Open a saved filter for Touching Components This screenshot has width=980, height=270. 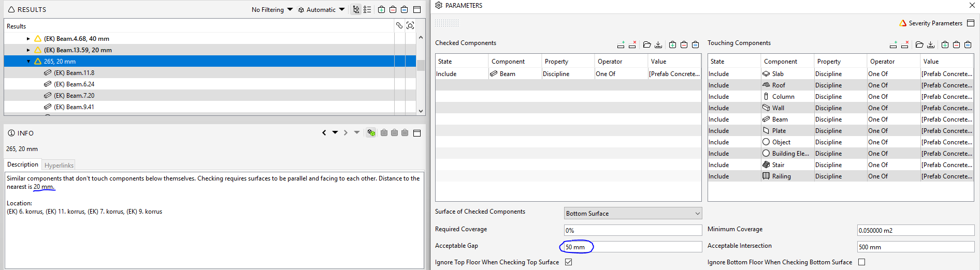pyautogui.click(x=919, y=44)
